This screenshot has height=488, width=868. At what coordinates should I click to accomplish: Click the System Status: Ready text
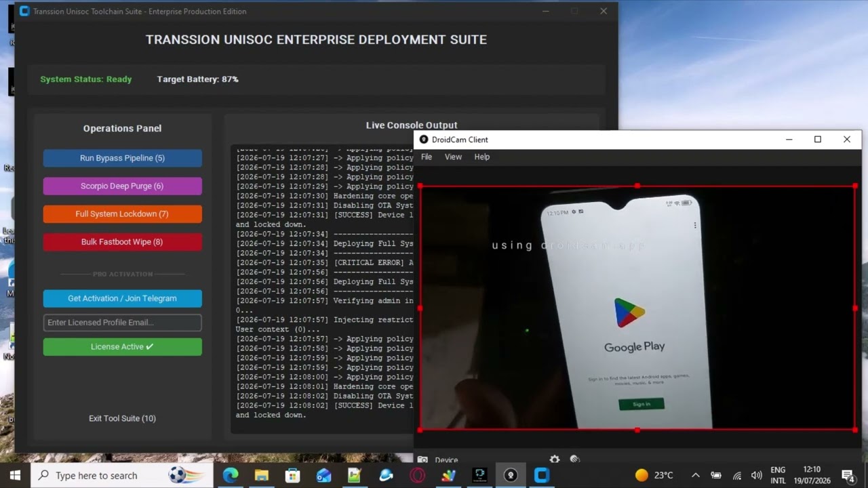pyautogui.click(x=86, y=79)
